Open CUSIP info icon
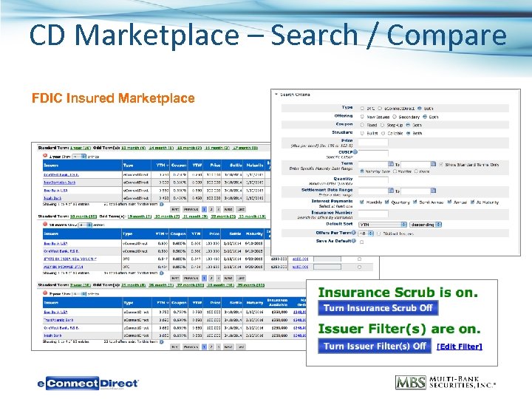This screenshot has width=532, height=399. click(x=355, y=151)
